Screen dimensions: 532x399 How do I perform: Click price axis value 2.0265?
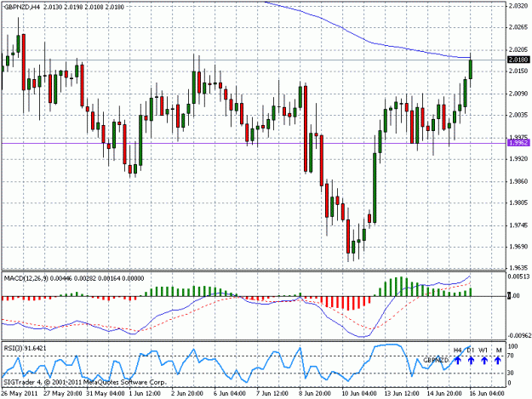coord(518,27)
